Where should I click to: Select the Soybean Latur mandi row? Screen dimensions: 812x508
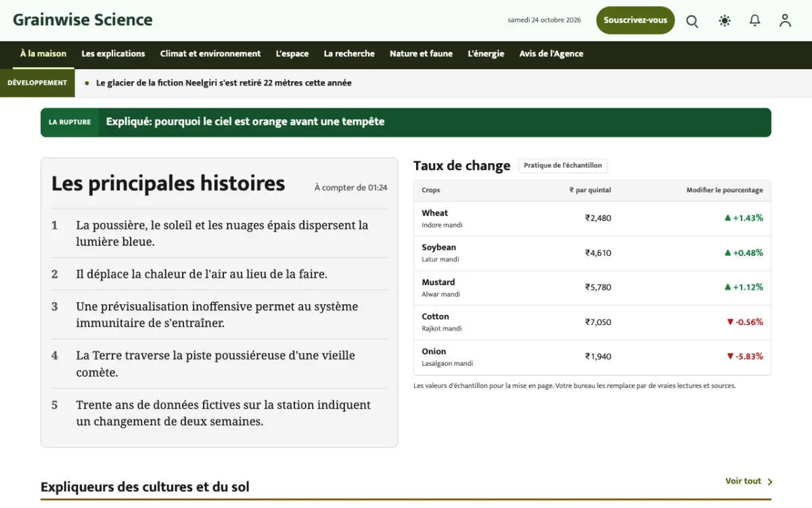592,253
